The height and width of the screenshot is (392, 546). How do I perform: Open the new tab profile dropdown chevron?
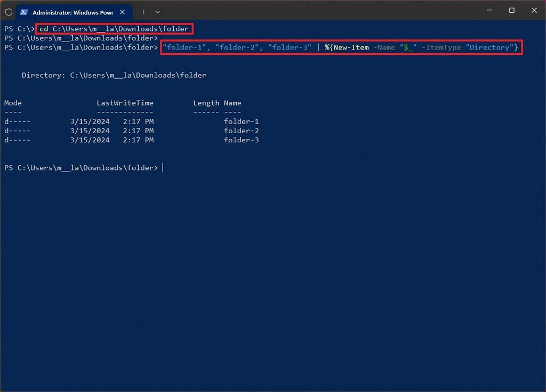click(x=157, y=12)
